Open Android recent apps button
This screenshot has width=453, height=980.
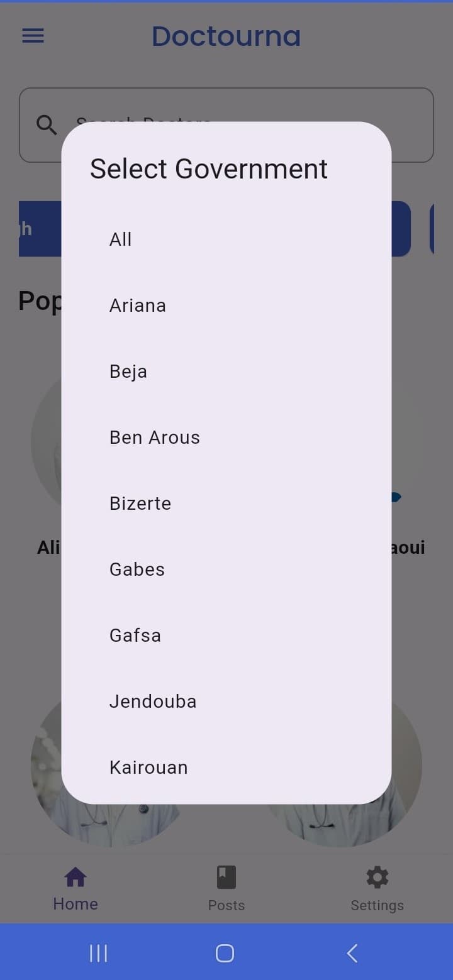pyautogui.click(x=98, y=953)
